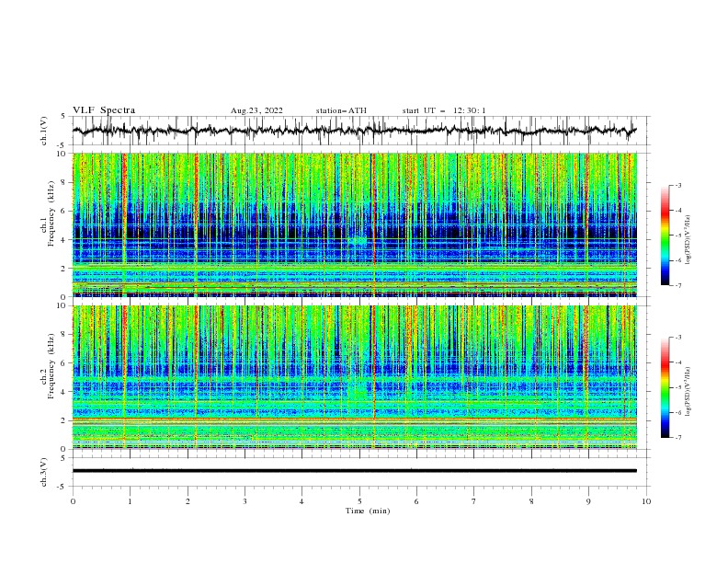Click the ch.2 colorbar 'log(PSD)(V²/Hz)' label
The height and width of the screenshot is (563, 728).
(688, 391)
